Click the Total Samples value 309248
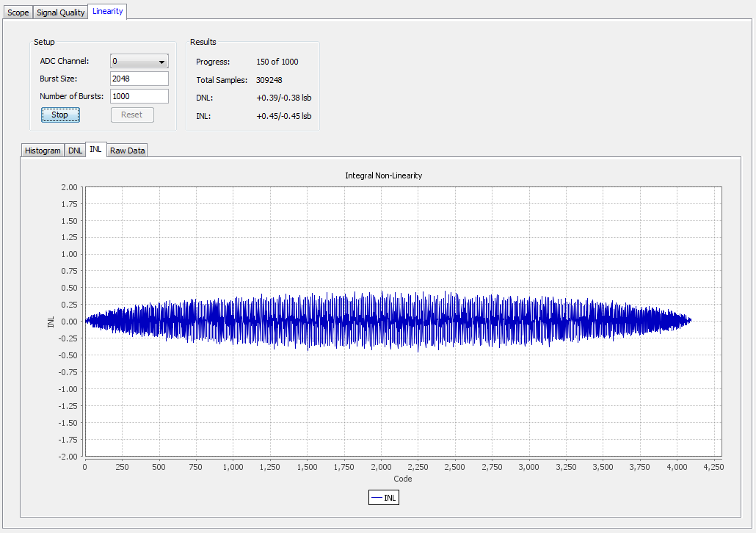The height and width of the screenshot is (533, 756). pos(269,80)
